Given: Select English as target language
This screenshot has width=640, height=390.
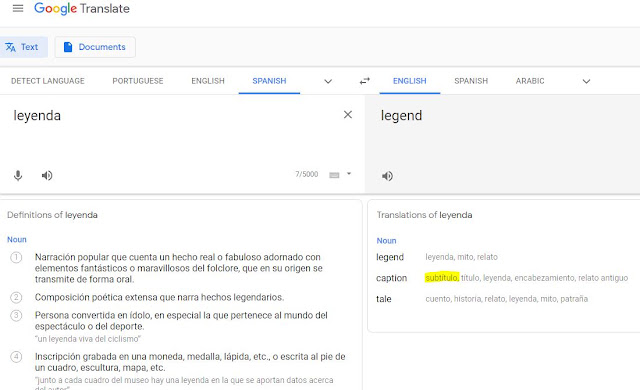Looking at the screenshot, I should pyautogui.click(x=410, y=81).
